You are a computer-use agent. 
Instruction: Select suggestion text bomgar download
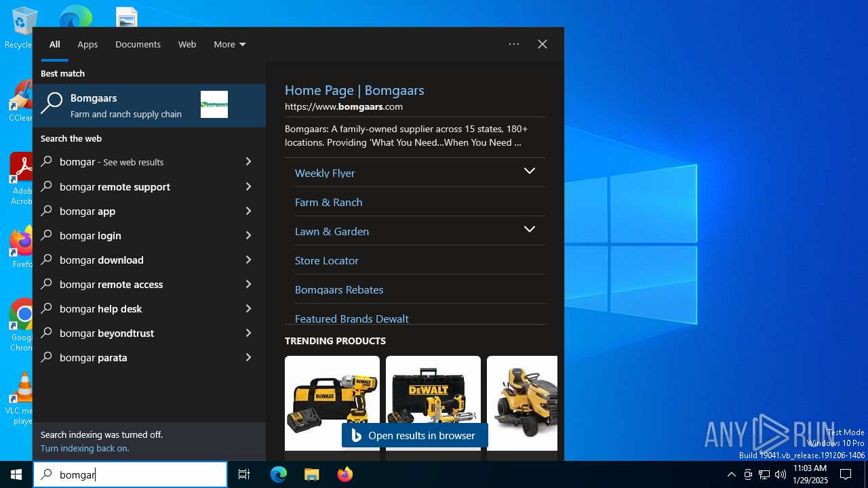click(102, 260)
